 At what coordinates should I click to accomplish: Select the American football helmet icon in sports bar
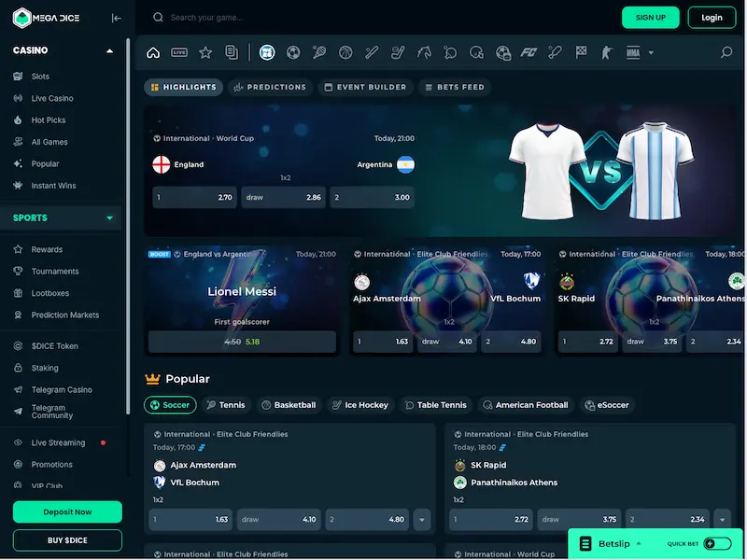tap(476, 52)
